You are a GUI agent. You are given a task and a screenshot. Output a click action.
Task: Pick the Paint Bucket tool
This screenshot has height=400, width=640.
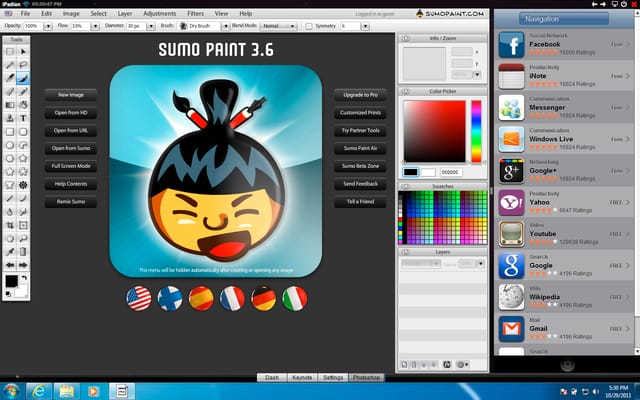pos(23,105)
